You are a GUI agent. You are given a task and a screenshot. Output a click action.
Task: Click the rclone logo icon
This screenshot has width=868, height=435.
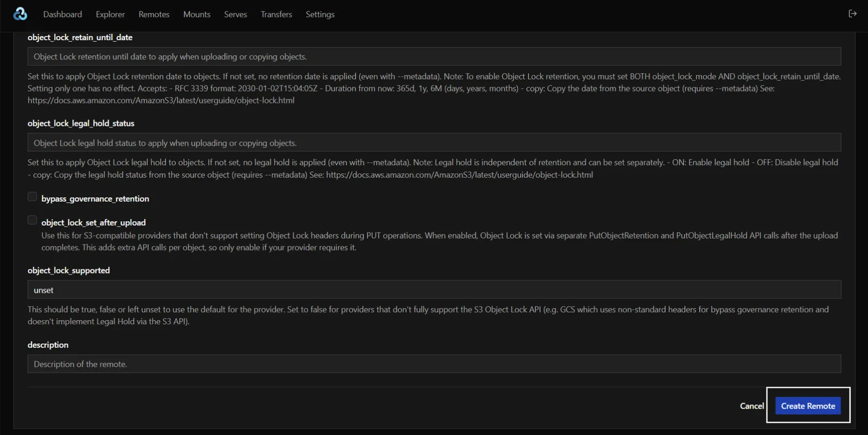20,14
